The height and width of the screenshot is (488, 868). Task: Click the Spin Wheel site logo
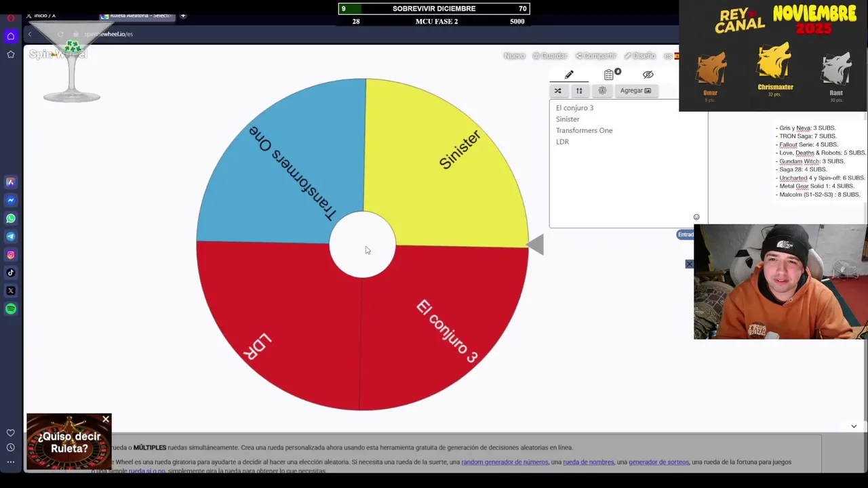58,54
